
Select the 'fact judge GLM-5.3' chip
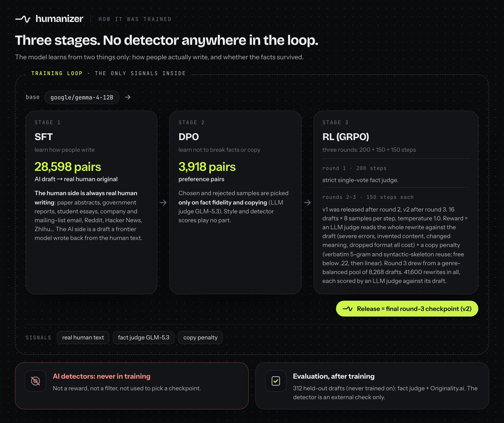(143, 338)
